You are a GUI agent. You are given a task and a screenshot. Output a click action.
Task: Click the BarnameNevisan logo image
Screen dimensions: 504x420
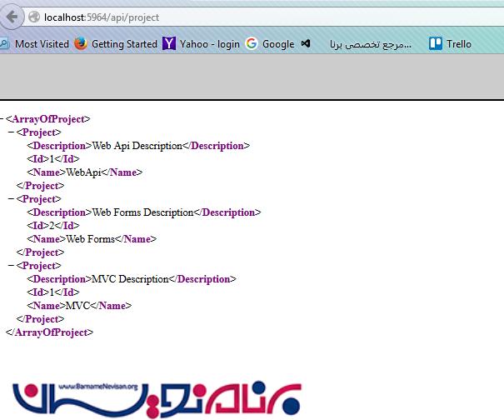[x=158, y=397]
